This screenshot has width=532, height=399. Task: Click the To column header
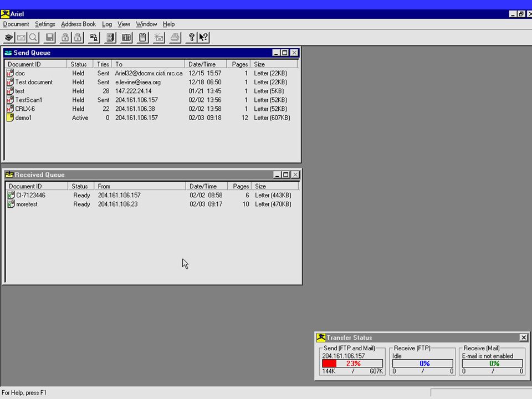tap(149, 64)
